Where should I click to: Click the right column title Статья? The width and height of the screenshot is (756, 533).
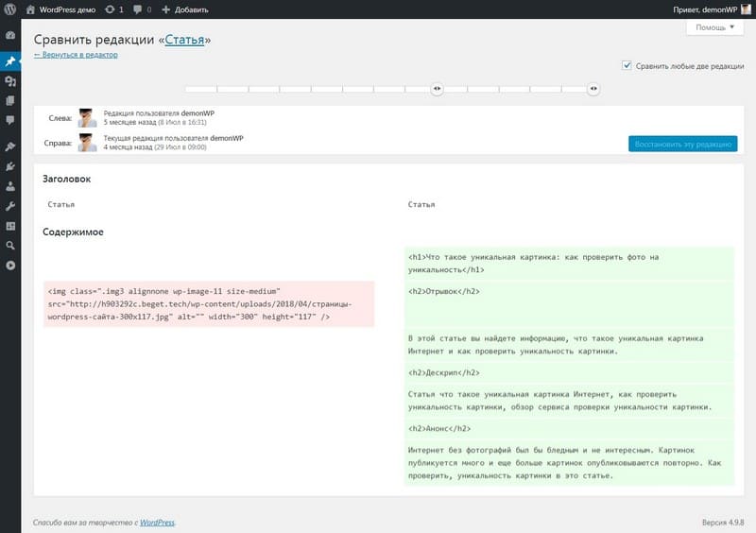pyautogui.click(x=421, y=204)
